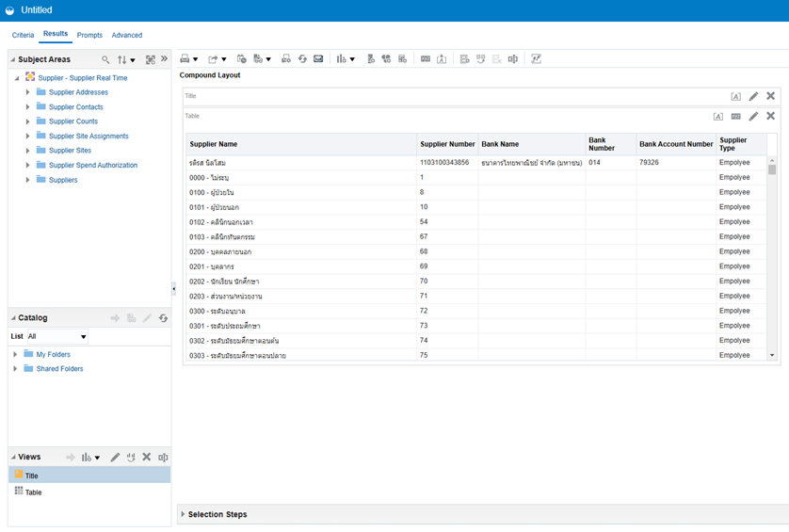Viewport: 789px width, 532px height.
Task: Select the Title view in Views list
Action: (x=89, y=476)
